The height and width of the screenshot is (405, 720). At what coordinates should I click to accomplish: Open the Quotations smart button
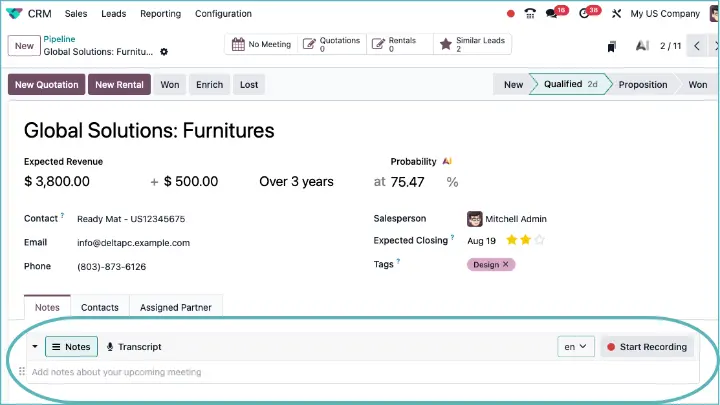coord(332,44)
